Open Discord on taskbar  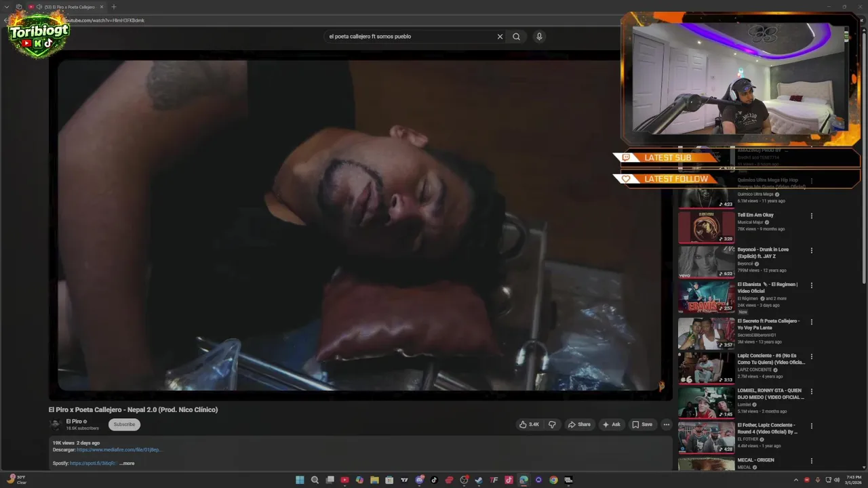pos(420,480)
